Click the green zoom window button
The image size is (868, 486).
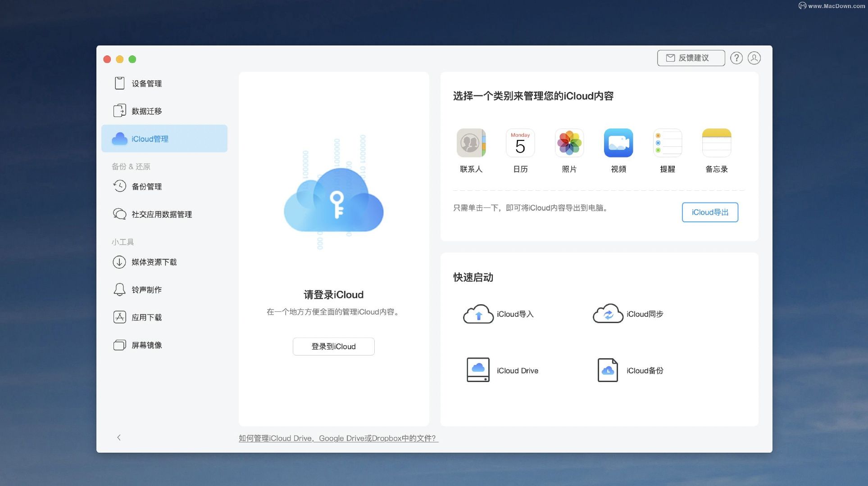(x=132, y=59)
